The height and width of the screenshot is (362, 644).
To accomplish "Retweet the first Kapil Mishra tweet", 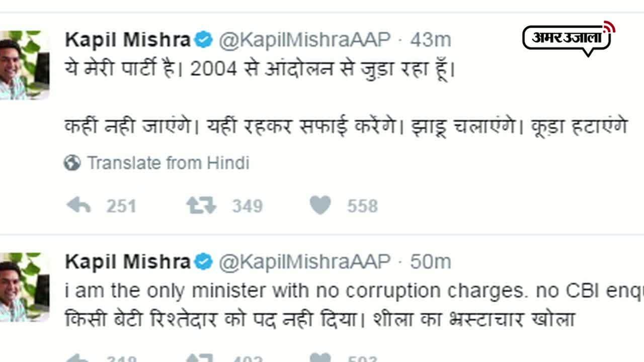I will (201, 205).
